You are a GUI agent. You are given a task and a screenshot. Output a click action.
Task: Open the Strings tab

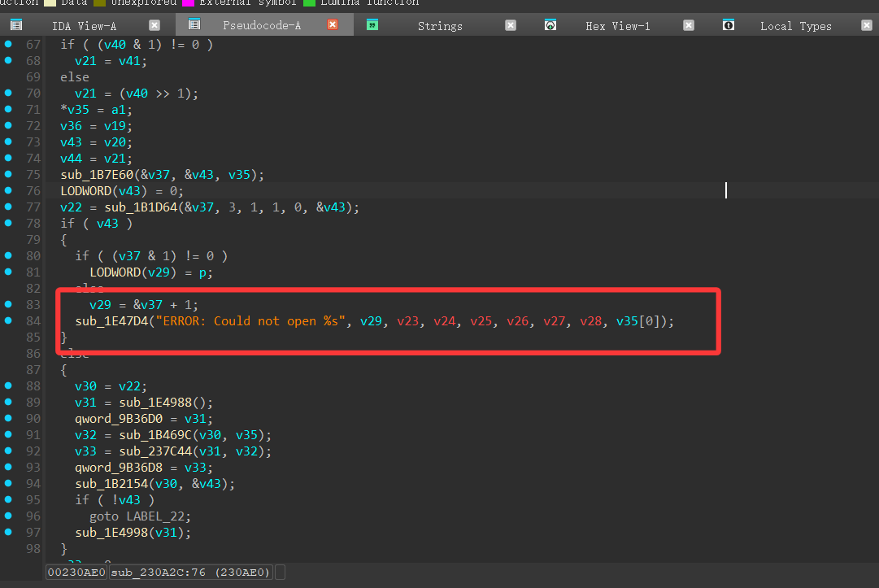tap(440, 26)
